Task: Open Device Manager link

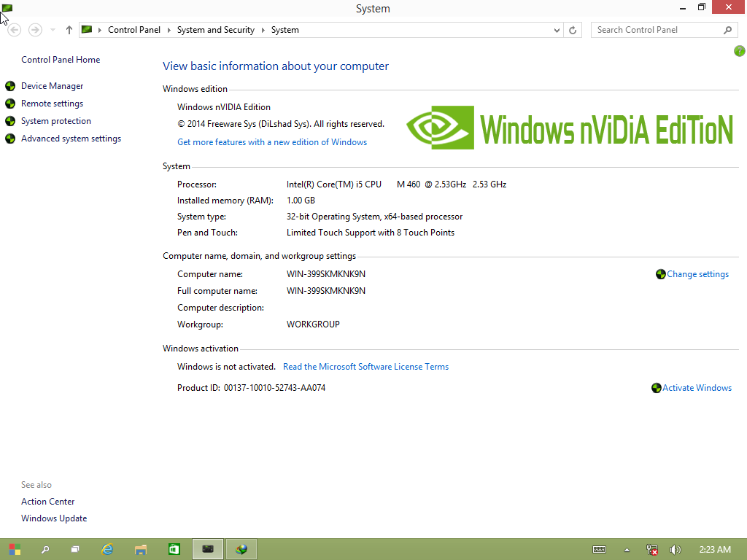Action: tap(52, 86)
